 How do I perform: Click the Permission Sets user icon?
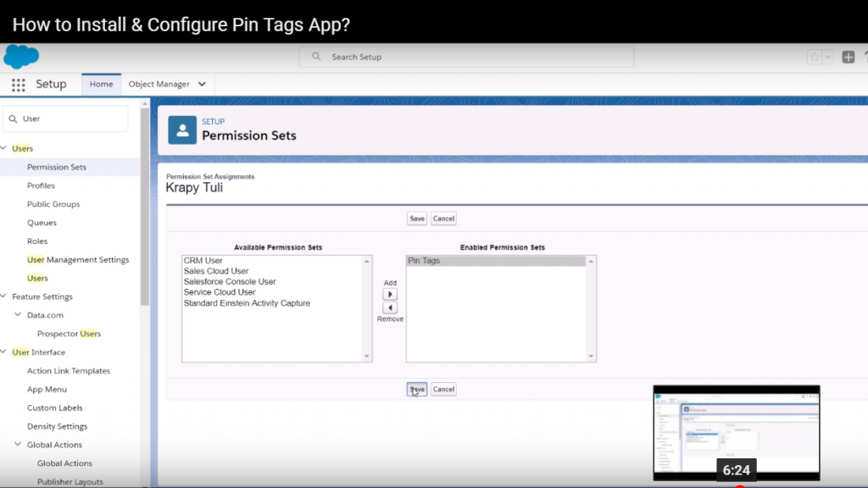tap(182, 130)
